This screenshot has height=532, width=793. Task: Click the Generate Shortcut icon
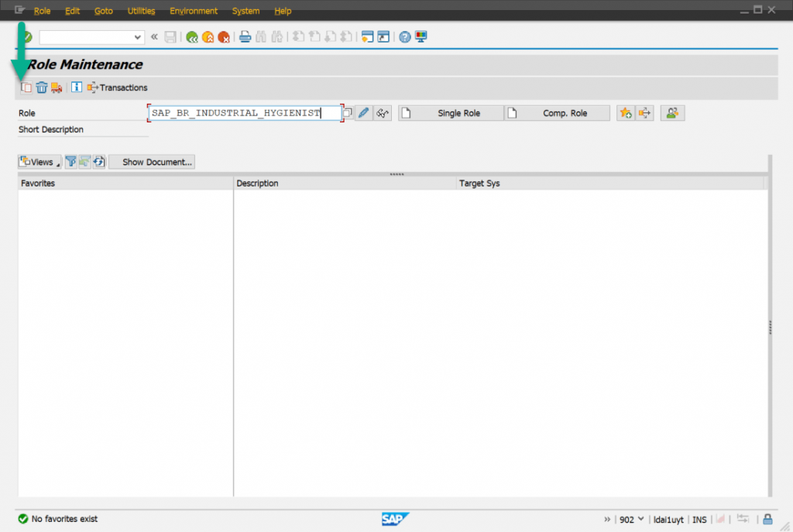[383, 36]
